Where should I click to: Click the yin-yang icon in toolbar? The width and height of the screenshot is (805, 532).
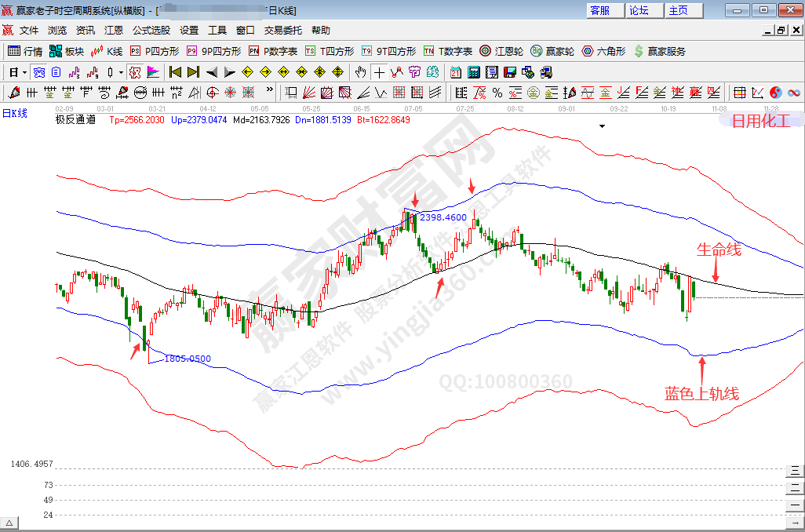(x=776, y=93)
